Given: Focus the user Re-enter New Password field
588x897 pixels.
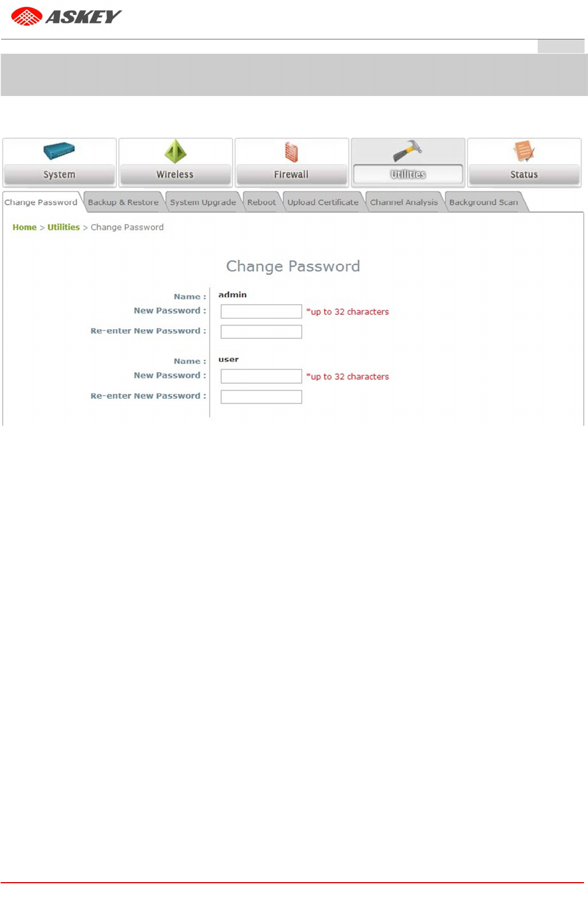Looking at the screenshot, I should [261, 397].
